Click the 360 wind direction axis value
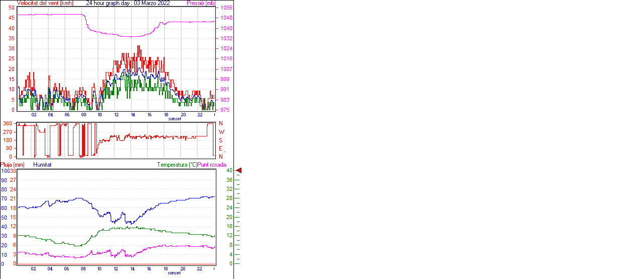 (8, 123)
